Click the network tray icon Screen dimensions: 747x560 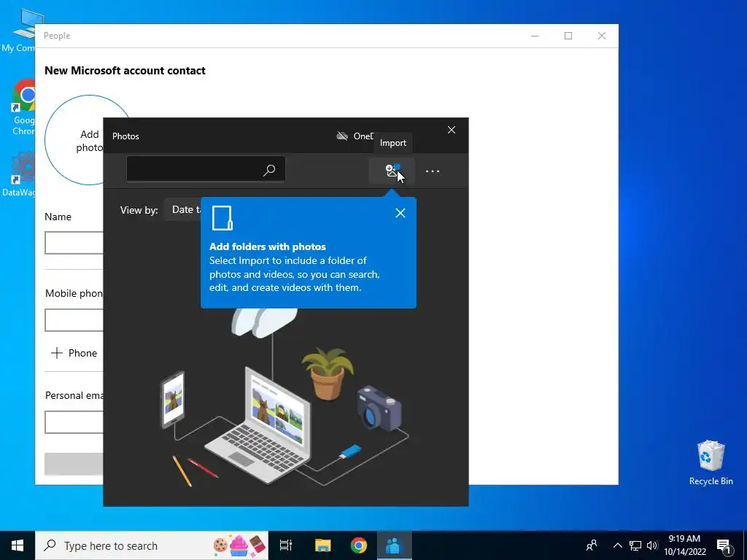(635, 545)
